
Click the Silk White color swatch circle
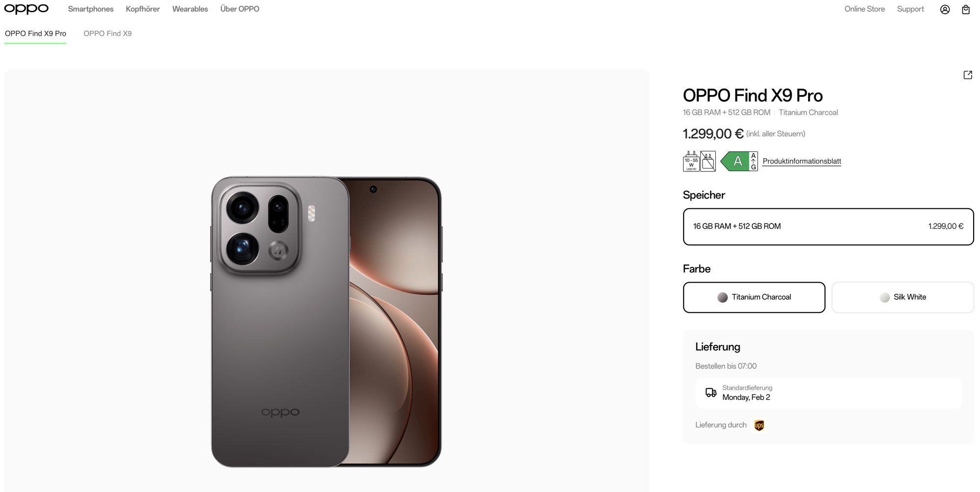tap(884, 297)
